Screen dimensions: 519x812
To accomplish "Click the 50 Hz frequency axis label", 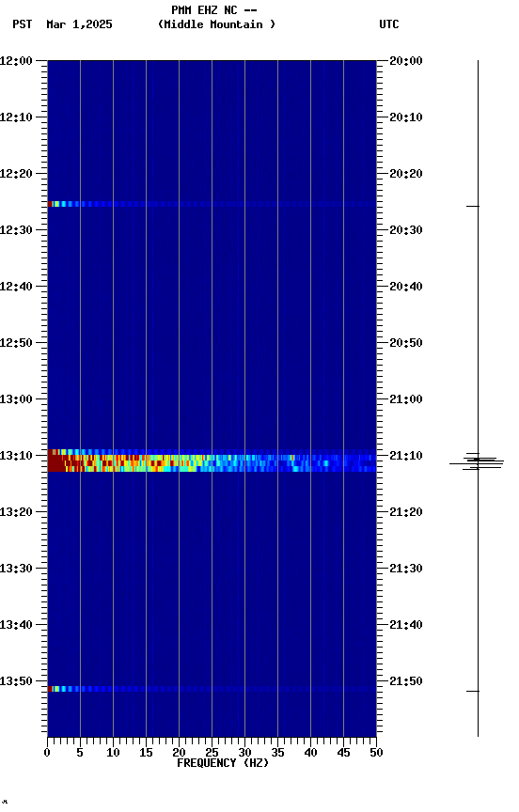I will coord(376,753).
